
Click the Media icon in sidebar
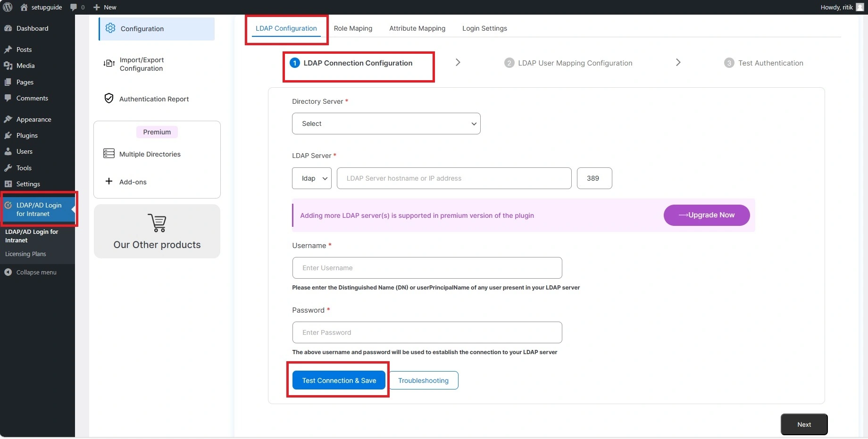pos(8,66)
